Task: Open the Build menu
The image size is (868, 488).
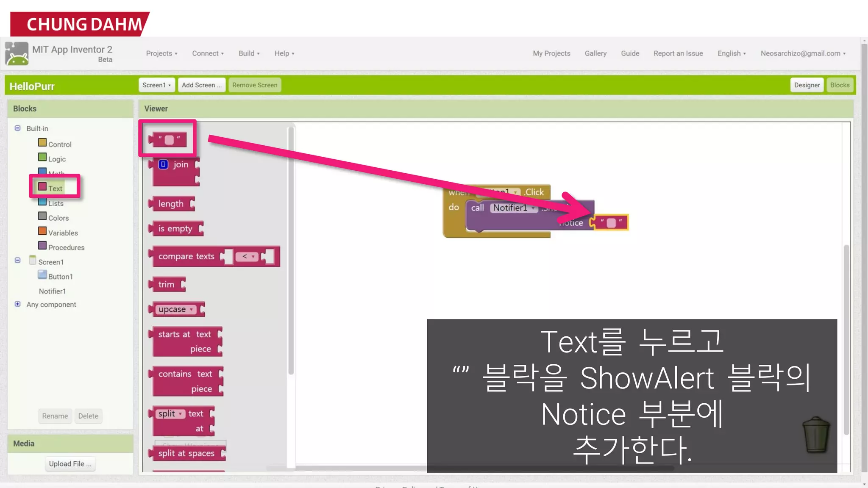Action: coord(249,53)
